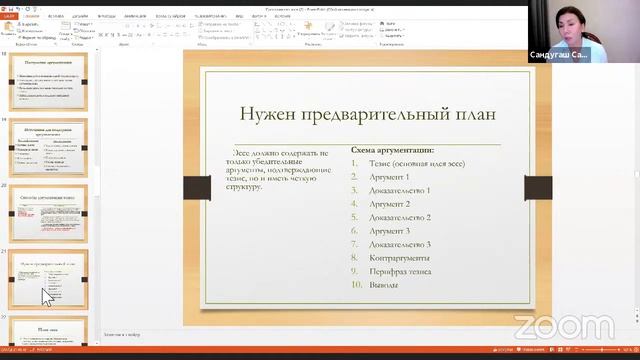Switch to the Переходы ribbon tab
The height and width of the screenshot is (360, 640).
pyautogui.click(x=107, y=16)
